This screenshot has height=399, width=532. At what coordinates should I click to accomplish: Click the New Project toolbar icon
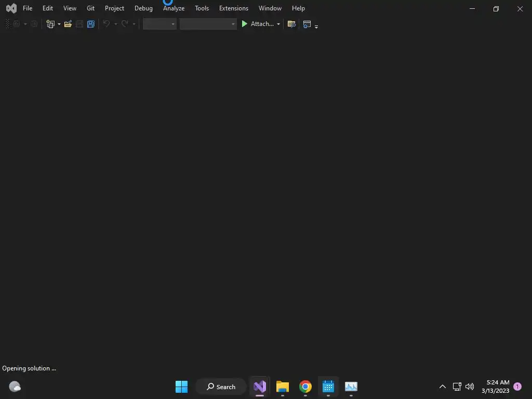pyautogui.click(x=50, y=24)
